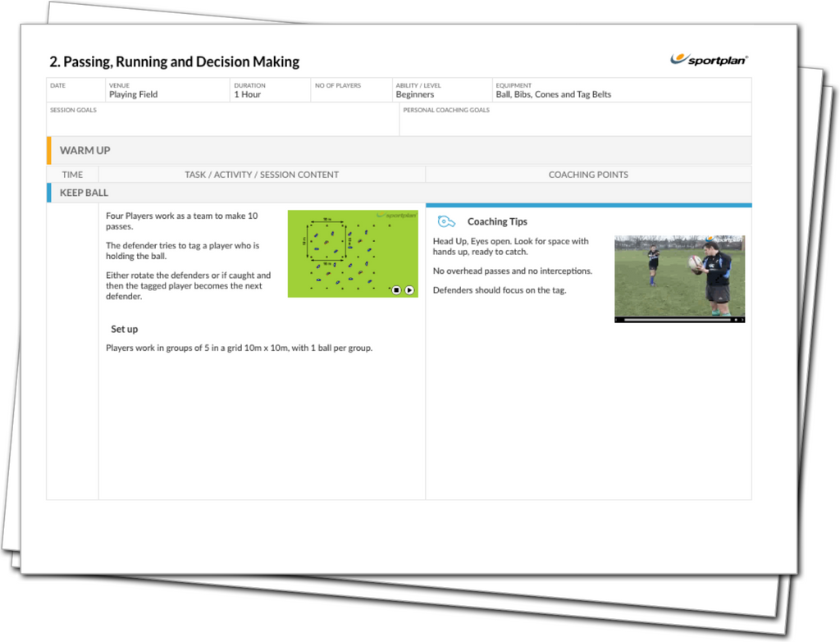Click the Time column header
This screenshot has width=840, height=642.
(72, 175)
